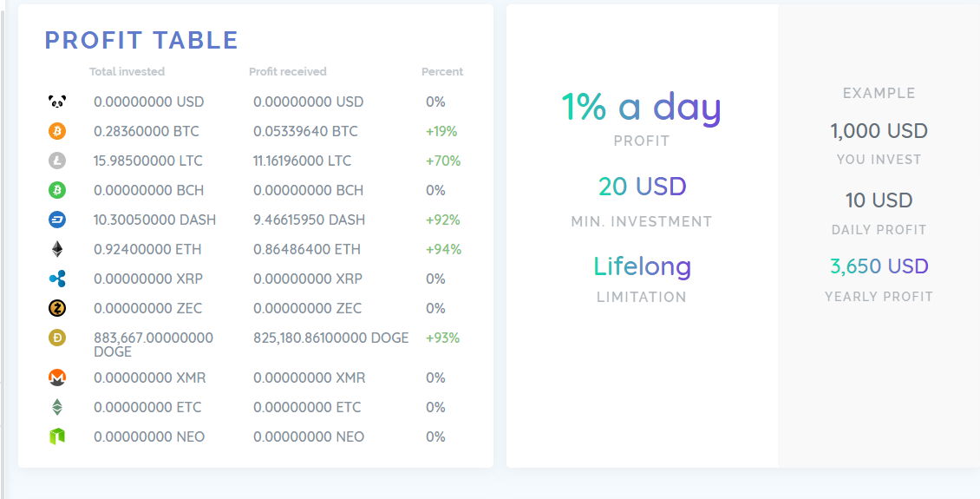980x499 pixels.
Task: Select the green Ethereum Classic icon
Action: [57, 407]
